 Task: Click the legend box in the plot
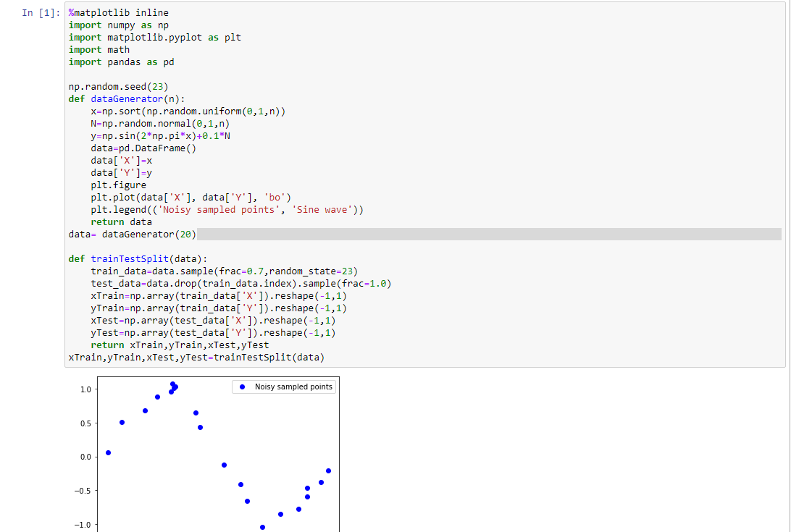click(x=282, y=387)
